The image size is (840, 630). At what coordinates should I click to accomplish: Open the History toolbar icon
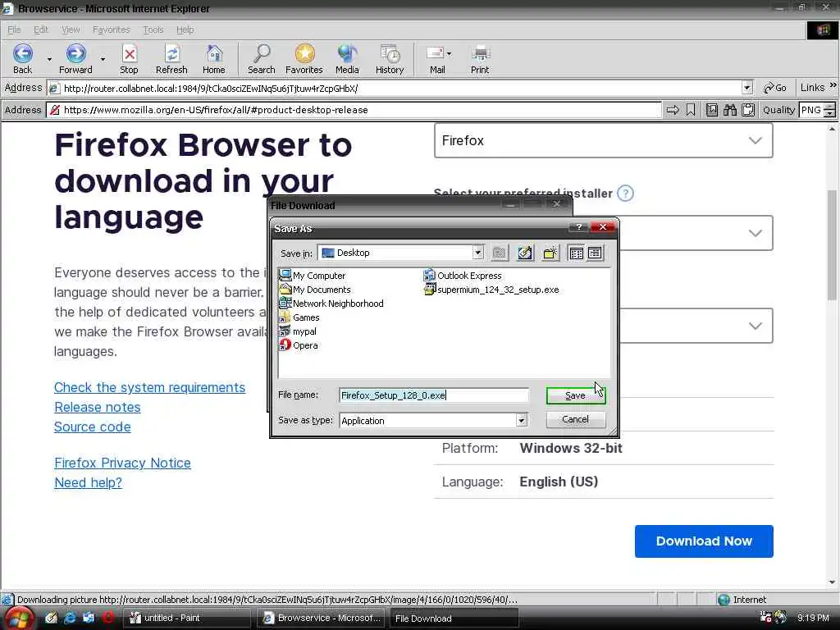point(390,54)
